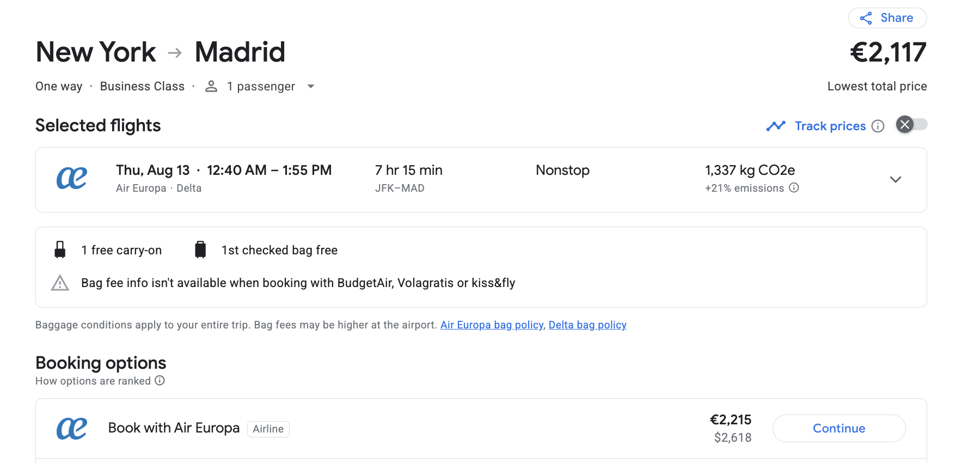Click the Share button
The image size is (980, 463).
pyautogui.click(x=887, y=18)
